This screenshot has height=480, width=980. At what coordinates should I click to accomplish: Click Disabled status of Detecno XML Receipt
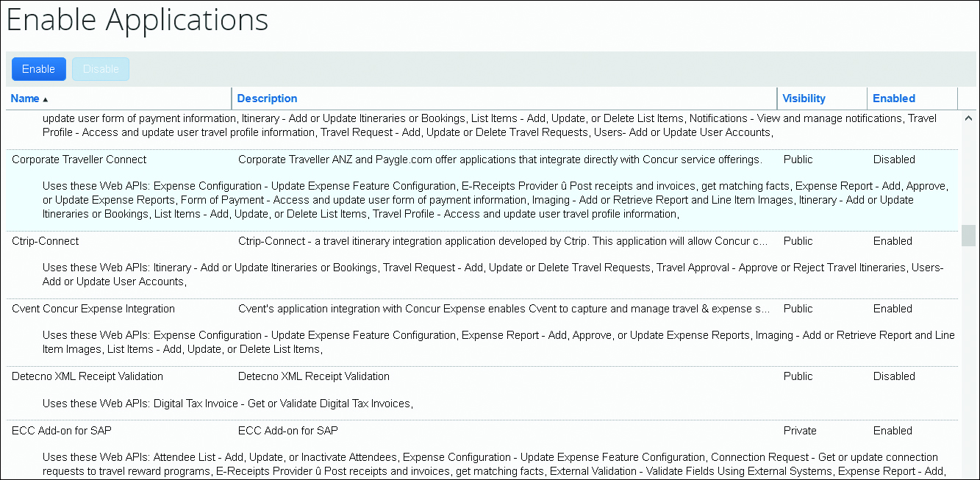(x=894, y=376)
